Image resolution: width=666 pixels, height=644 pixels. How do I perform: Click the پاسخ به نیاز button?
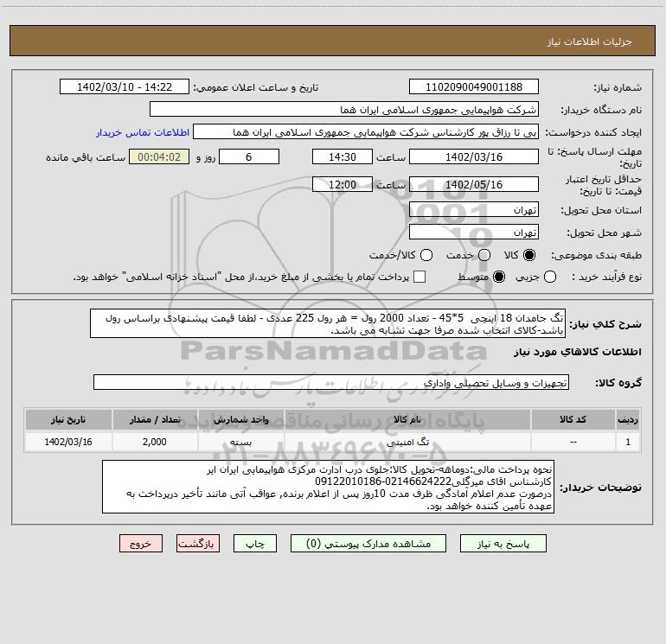(x=503, y=544)
